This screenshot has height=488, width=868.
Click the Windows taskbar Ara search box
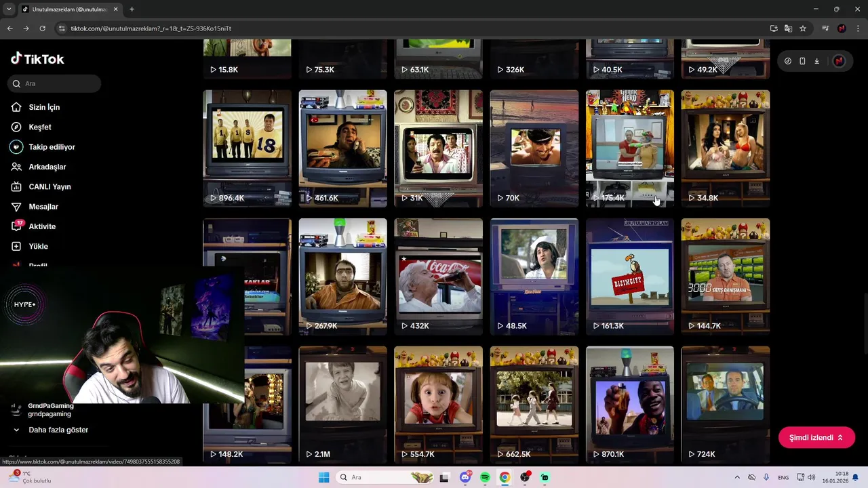[x=385, y=477]
